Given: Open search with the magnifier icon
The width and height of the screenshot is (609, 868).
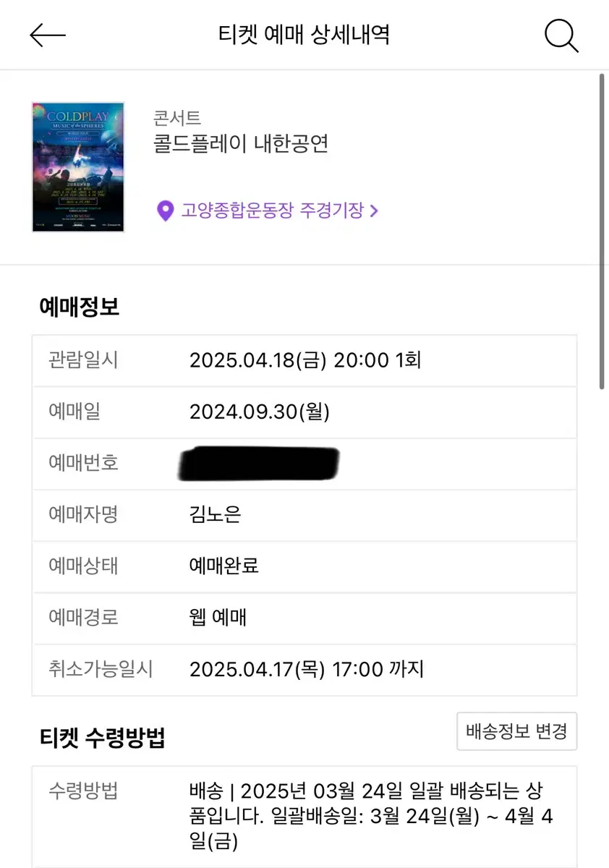Looking at the screenshot, I should pos(561,35).
